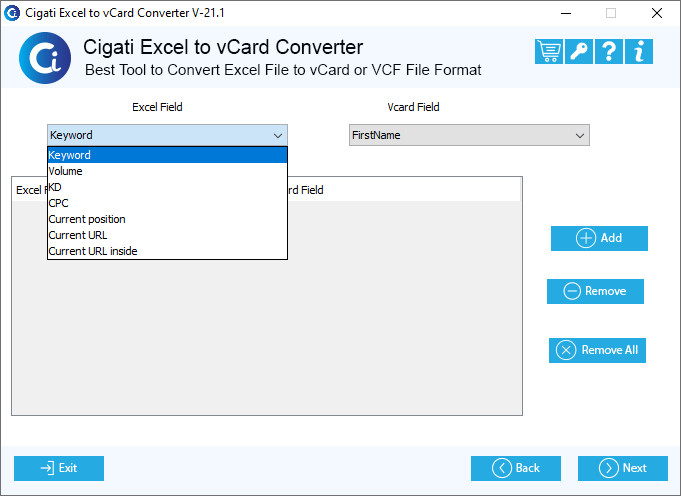Select Keyword from the dropdown list
This screenshot has height=496, width=681.
point(167,155)
